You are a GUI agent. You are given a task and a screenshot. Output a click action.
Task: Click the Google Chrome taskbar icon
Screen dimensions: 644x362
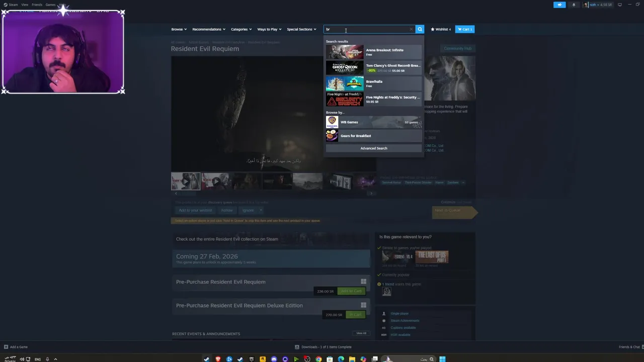click(318, 359)
